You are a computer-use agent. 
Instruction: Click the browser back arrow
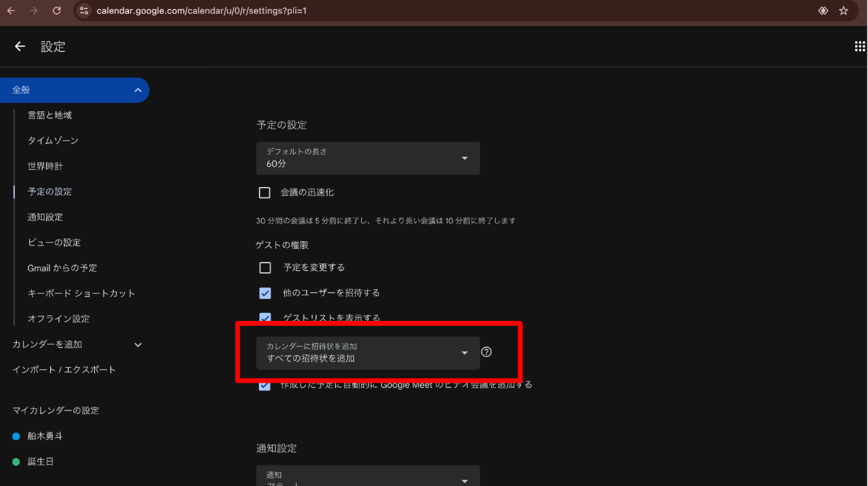click(11, 11)
